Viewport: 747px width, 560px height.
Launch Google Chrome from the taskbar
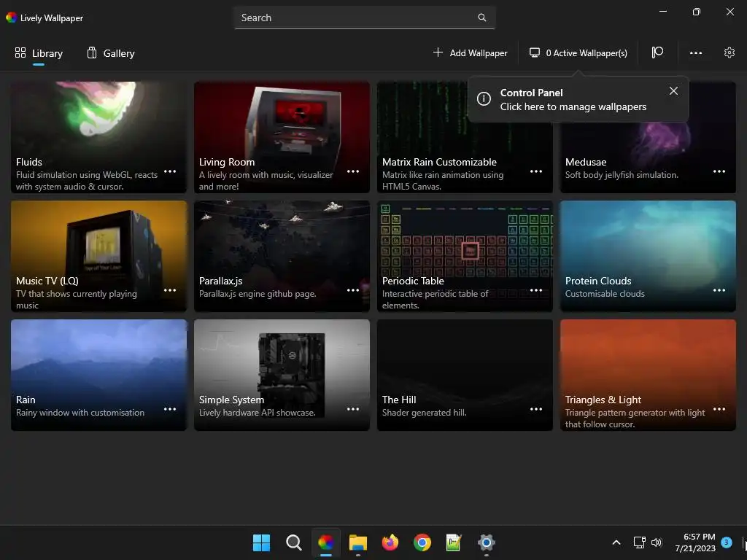422,542
